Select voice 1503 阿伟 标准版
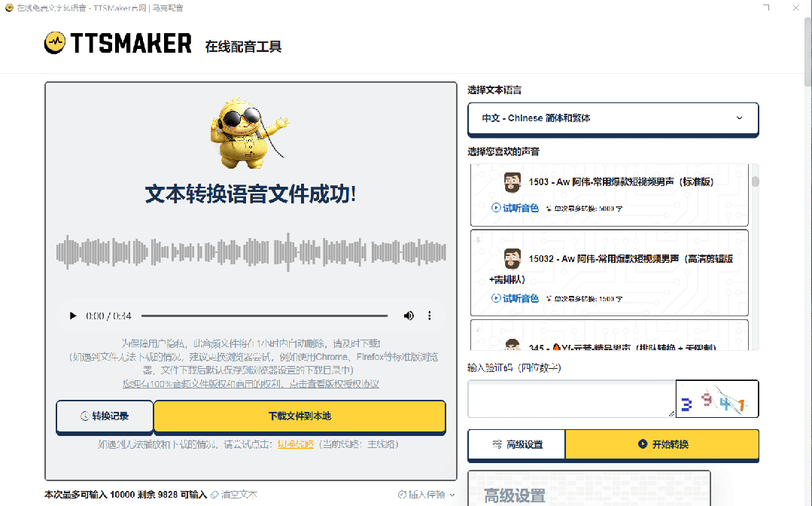Viewport: 812px width, 506px height. 610,195
